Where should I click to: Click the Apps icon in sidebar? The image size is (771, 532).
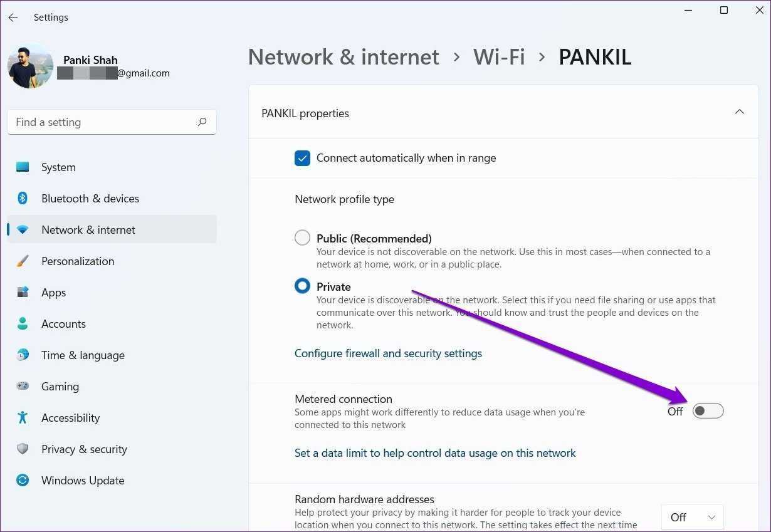pos(23,293)
